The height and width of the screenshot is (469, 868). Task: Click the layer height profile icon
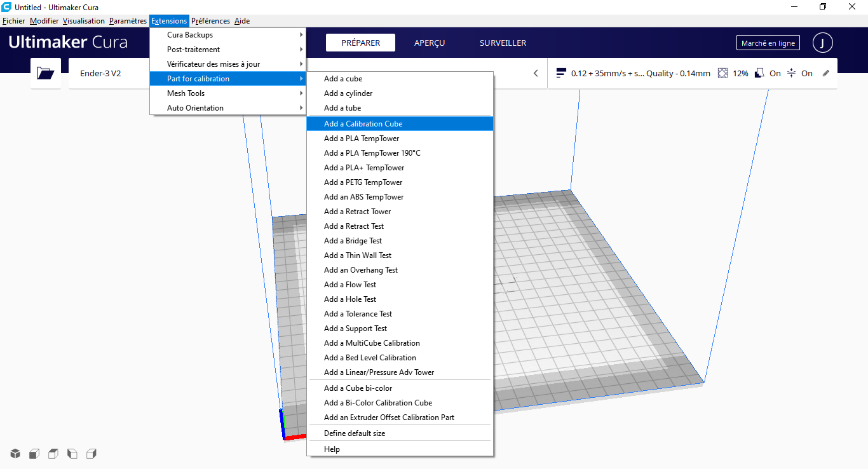[561, 73]
